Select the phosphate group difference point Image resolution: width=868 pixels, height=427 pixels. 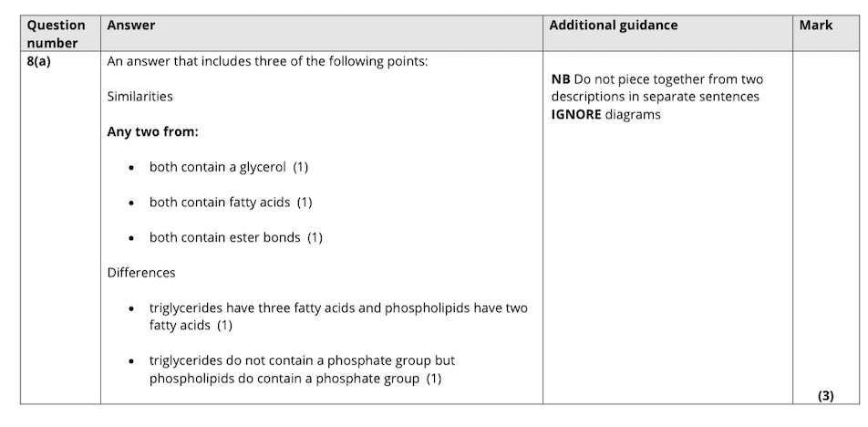[301, 369]
